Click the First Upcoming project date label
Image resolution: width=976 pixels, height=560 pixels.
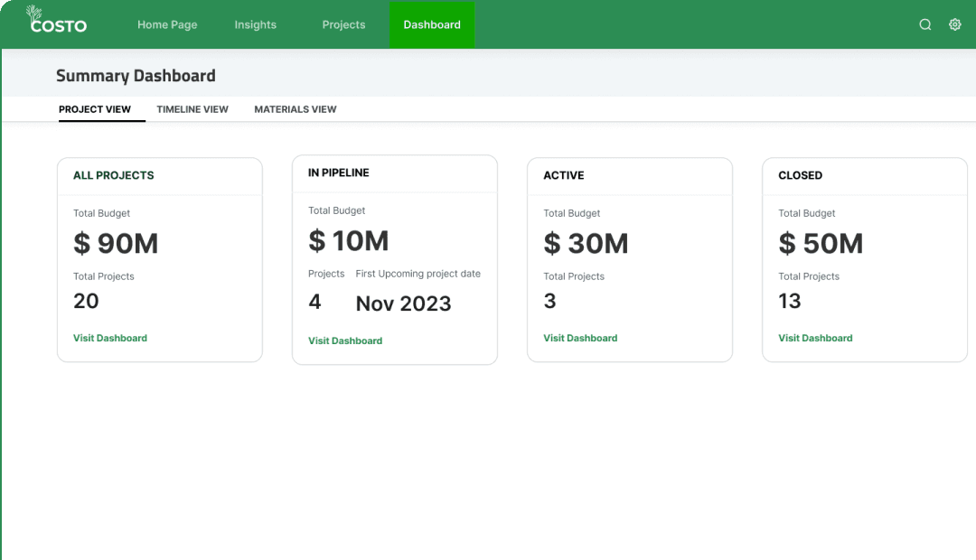[418, 274]
